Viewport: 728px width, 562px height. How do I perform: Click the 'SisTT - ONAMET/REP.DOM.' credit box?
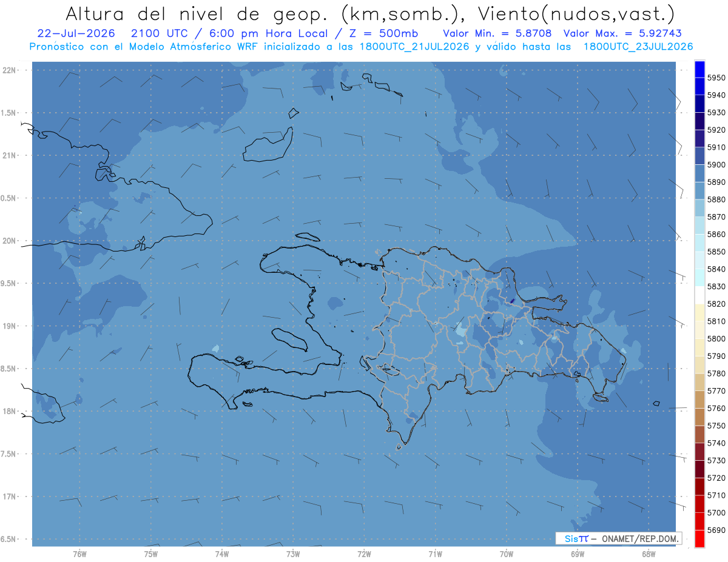point(618,538)
